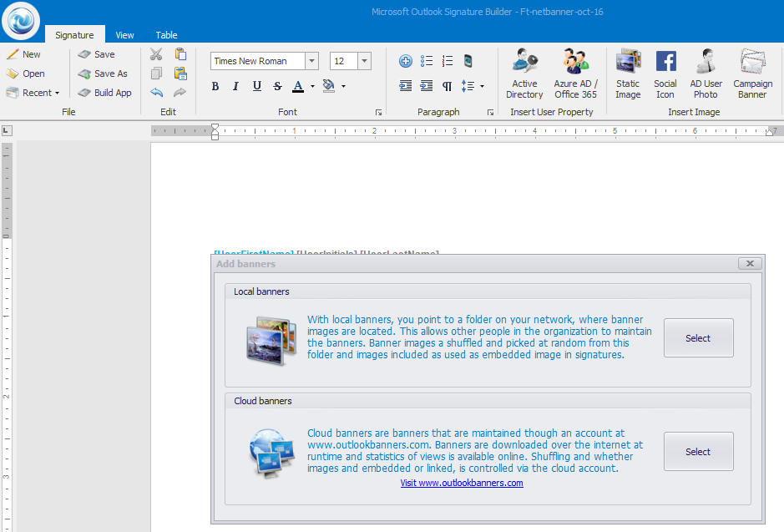Click the Local banners photo stack icon
The image size is (784, 532).
pyautogui.click(x=271, y=341)
